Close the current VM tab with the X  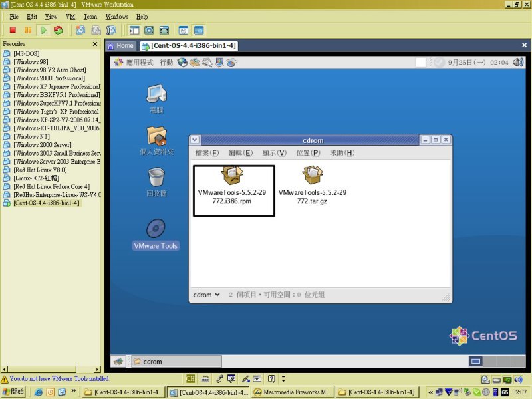pyautogui.click(x=524, y=45)
